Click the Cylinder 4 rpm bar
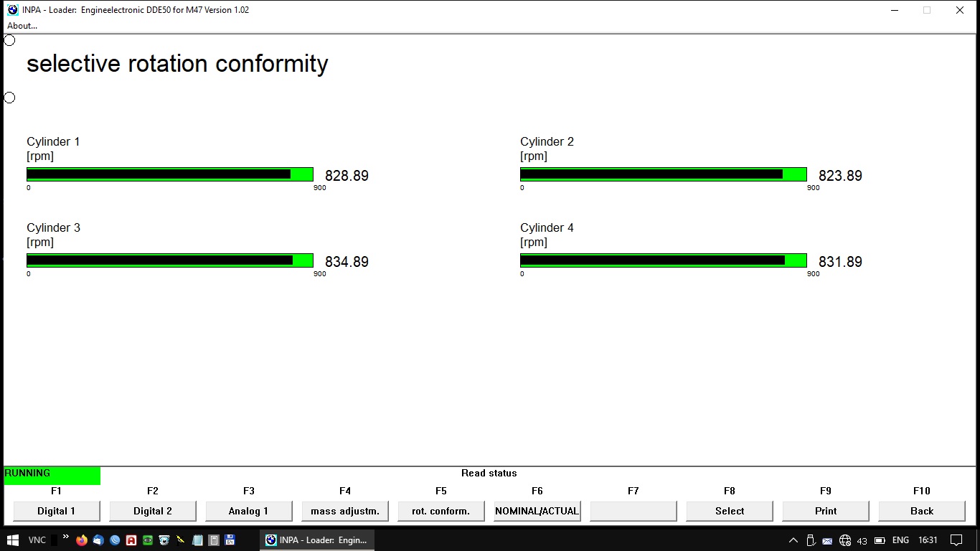980x551 pixels. (664, 260)
